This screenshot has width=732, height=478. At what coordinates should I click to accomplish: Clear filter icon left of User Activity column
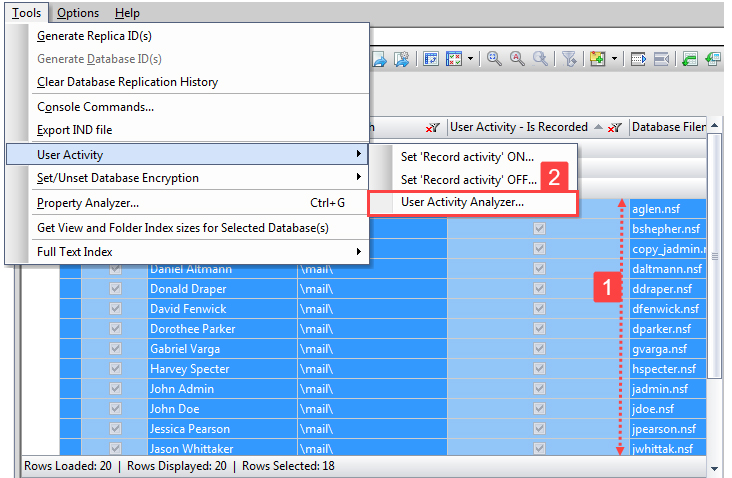(433, 127)
